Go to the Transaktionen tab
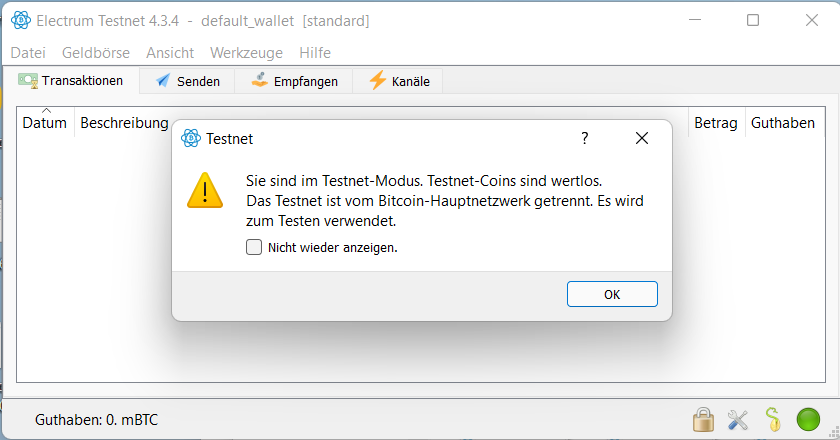Image resolution: width=840 pixels, height=440 pixels. [x=71, y=80]
